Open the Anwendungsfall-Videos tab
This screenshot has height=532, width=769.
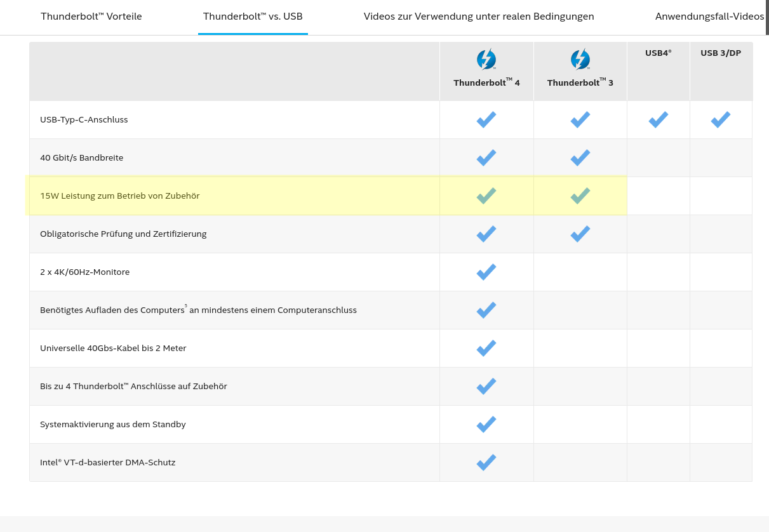tap(710, 17)
